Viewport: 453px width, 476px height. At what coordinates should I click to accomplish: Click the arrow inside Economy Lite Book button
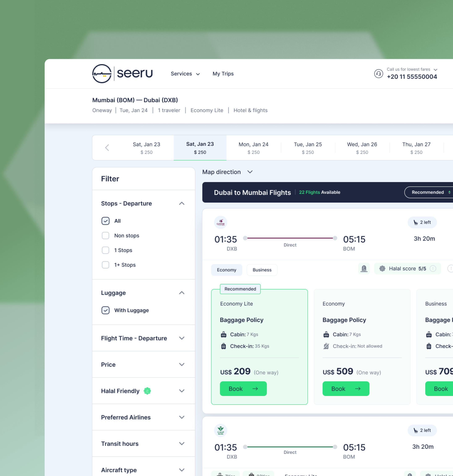(255, 389)
